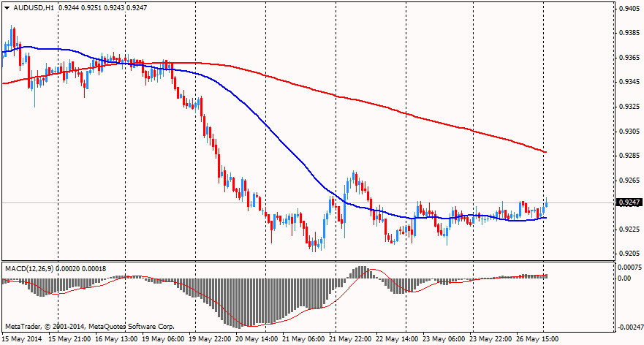Image resolution: width=644 pixels, height=345 pixels.
Task: Click the 19 May 06:00 time label
Action: click(162, 338)
